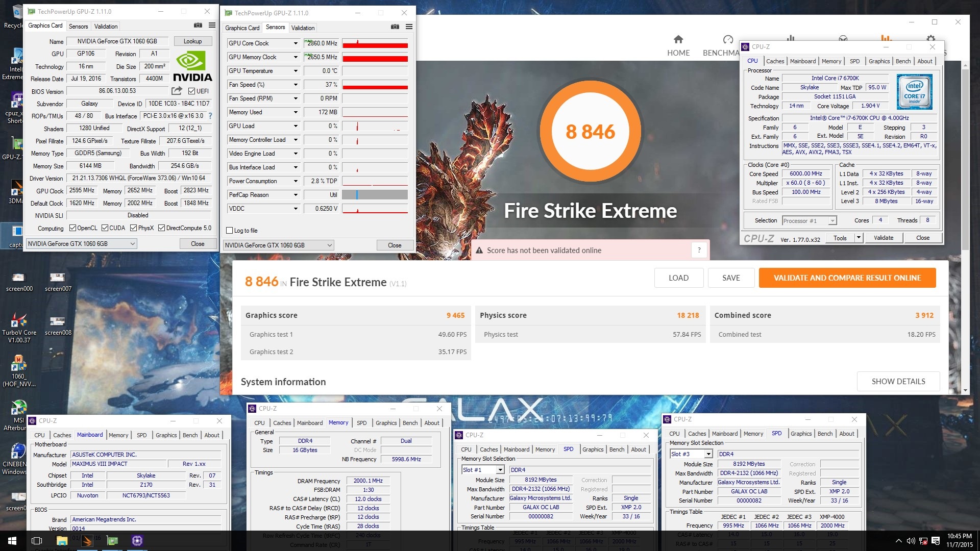Open the Windows Start menu
980x551 pixels.
[12, 541]
